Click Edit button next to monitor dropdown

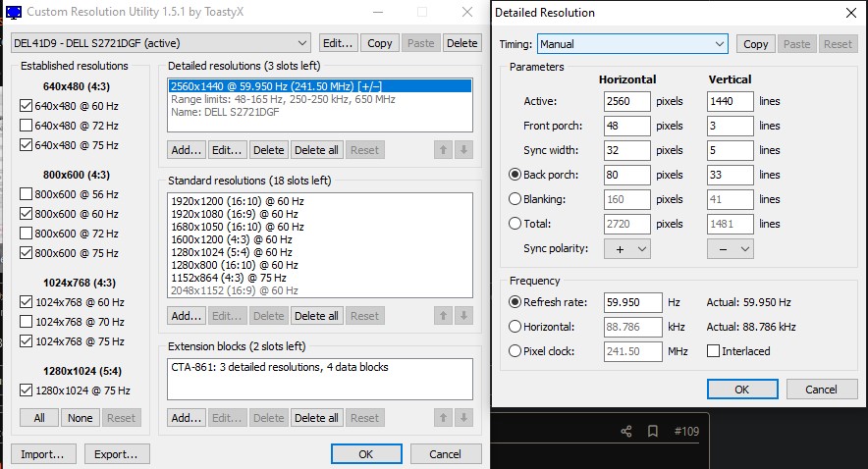click(x=338, y=43)
